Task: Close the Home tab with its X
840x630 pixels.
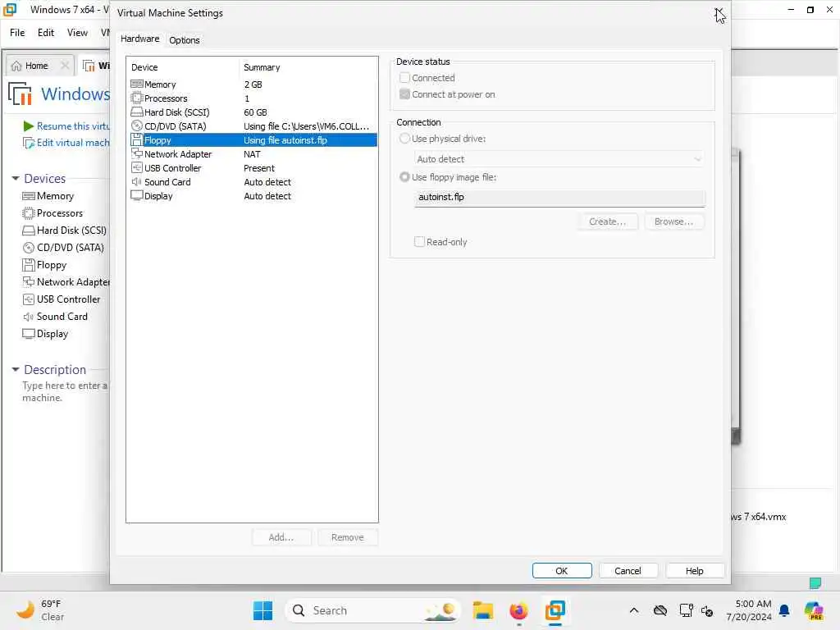Action: coord(65,66)
